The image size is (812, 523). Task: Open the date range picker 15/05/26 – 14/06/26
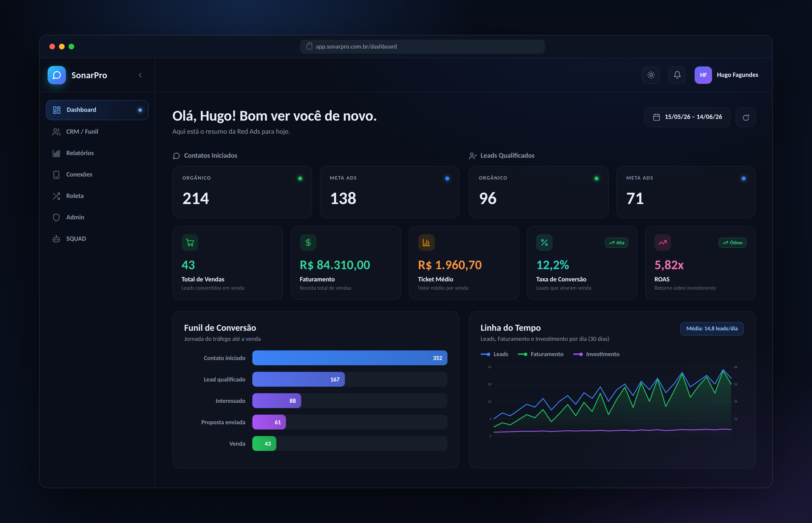click(687, 117)
